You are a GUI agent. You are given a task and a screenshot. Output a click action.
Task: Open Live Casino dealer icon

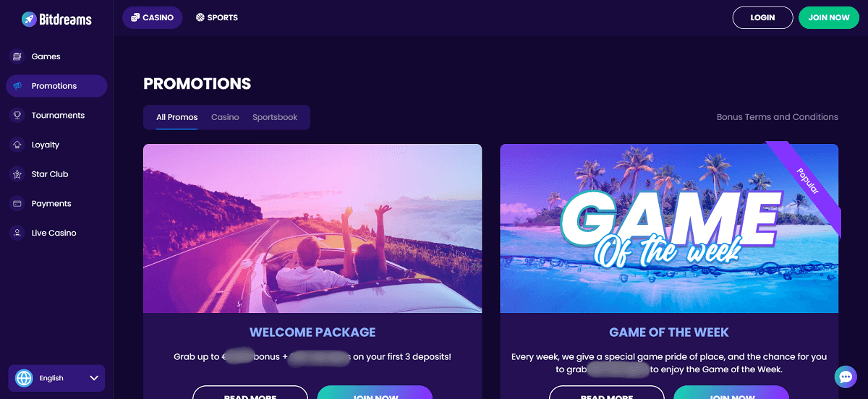(17, 233)
